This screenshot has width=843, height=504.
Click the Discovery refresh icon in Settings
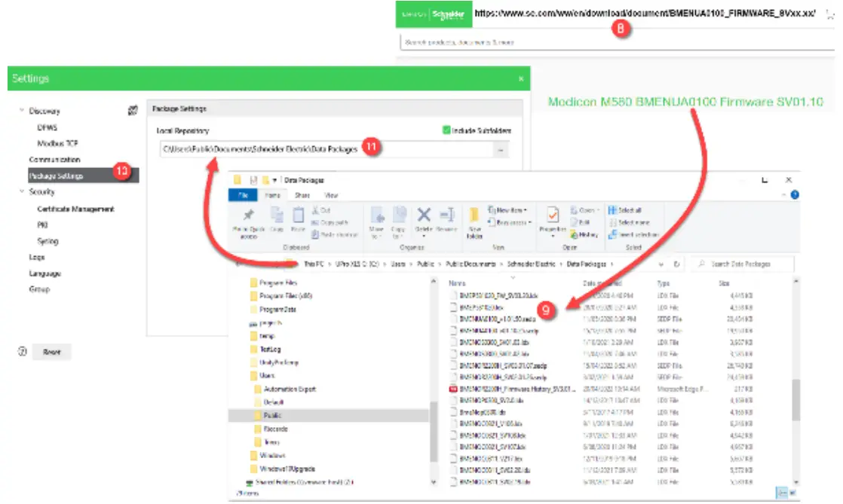click(x=133, y=111)
